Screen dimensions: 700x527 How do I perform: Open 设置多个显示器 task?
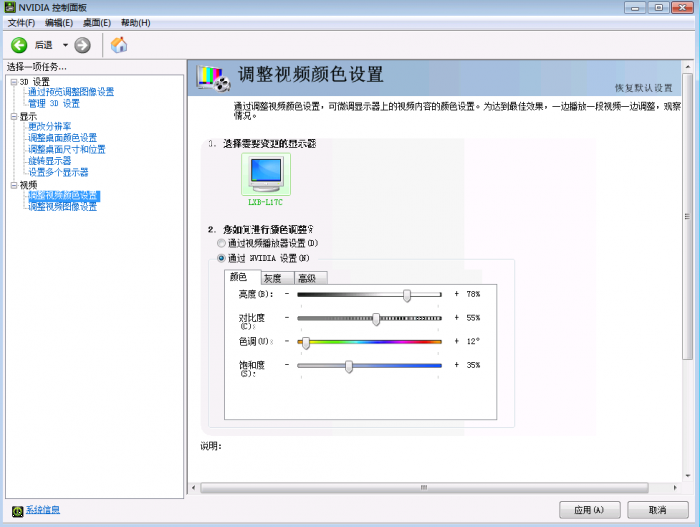58,172
